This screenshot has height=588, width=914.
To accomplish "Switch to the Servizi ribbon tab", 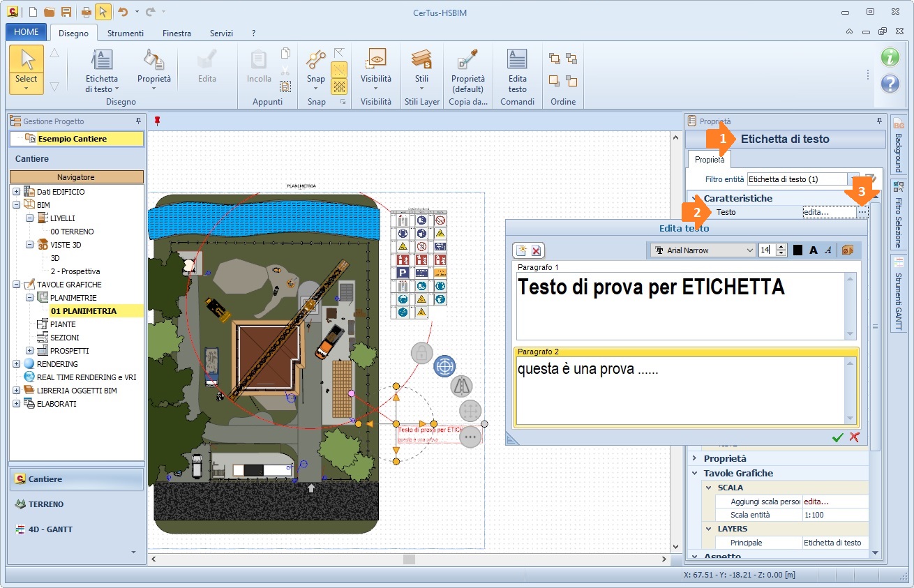I will (x=221, y=33).
